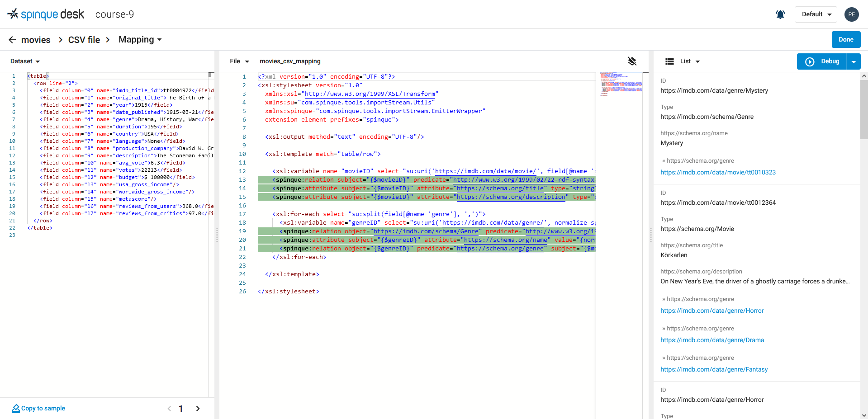The image size is (868, 419).
Task: Open Debug options split arrow
Action: (854, 61)
